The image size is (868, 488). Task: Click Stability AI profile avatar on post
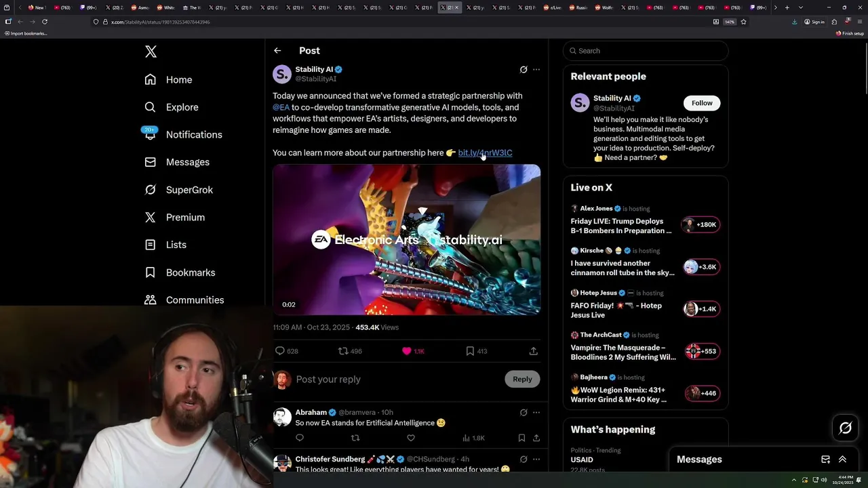point(282,74)
